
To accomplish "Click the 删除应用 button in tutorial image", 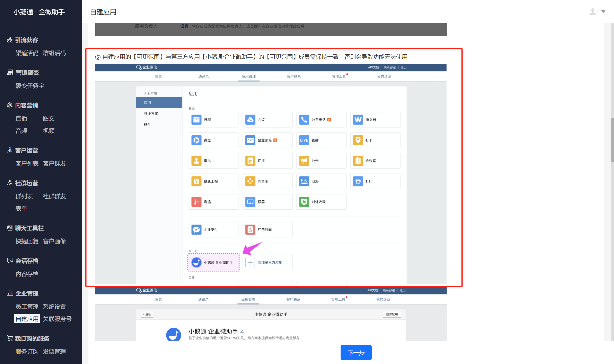I will [x=392, y=314].
